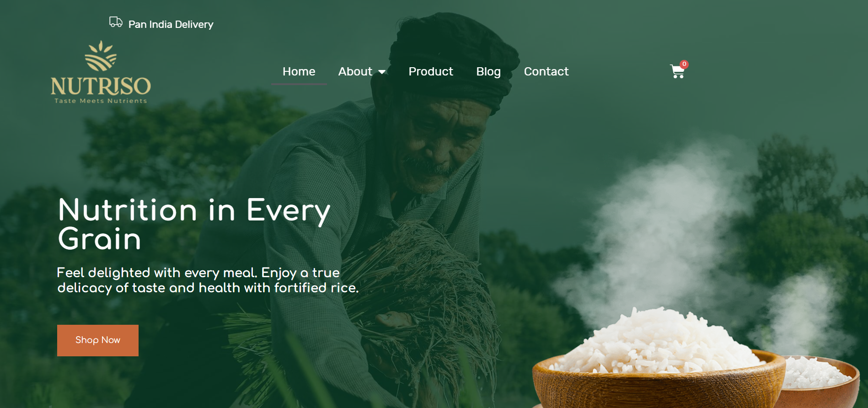Open the Contact page
The height and width of the screenshot is (408, 868).
pos(546,71)
